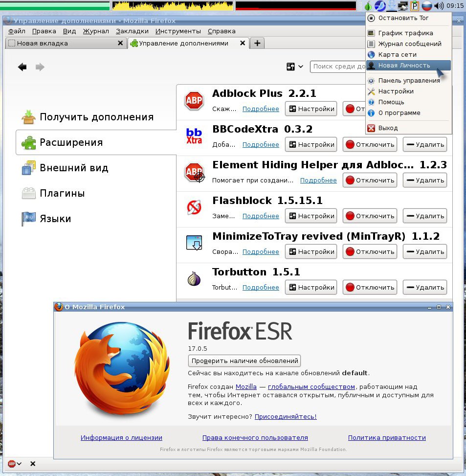The width and height of the screenshot is (466, 476).
Task: Click Подробнее link for Torbutton
Action: click(261, 288)
